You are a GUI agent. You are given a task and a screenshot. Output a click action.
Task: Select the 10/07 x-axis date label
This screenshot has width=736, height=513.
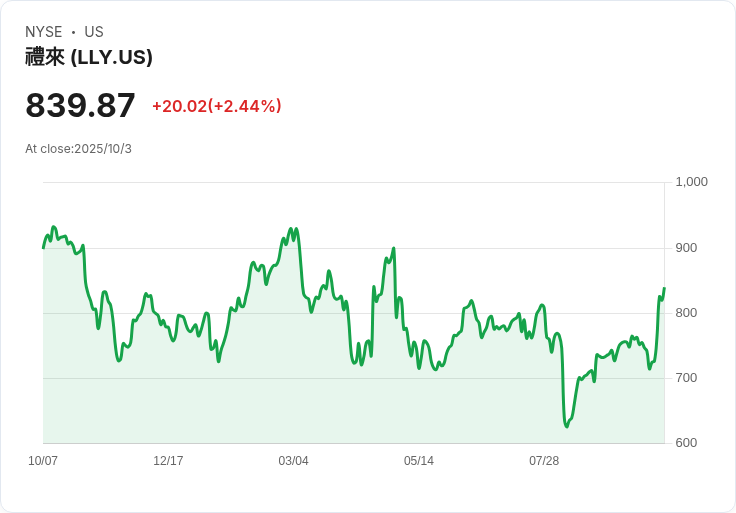coord(43,460)
